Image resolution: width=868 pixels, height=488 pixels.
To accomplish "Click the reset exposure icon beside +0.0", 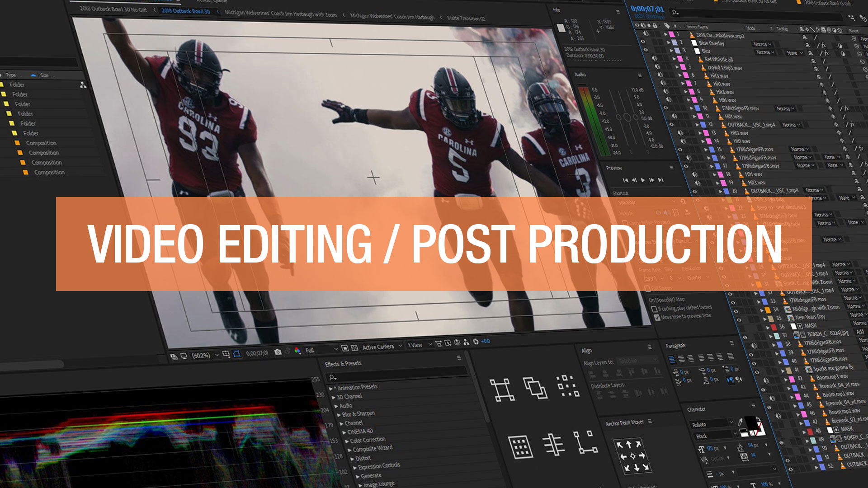I will [476, 342].
